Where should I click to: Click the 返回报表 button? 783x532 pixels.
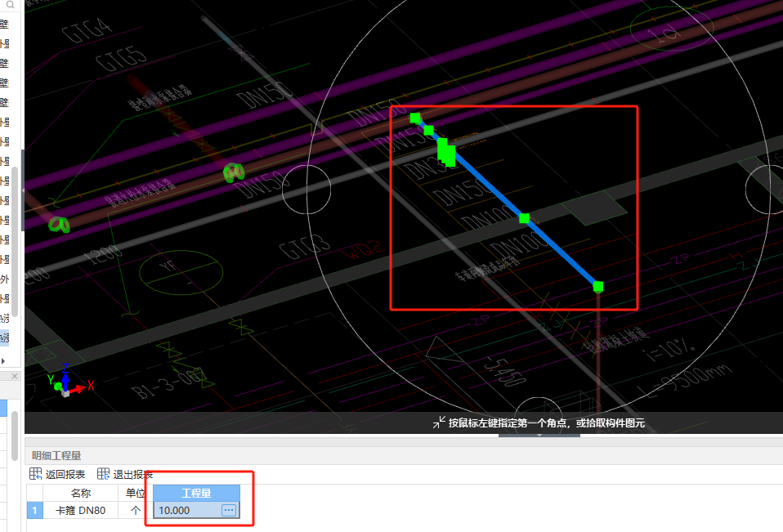point(57,474)
